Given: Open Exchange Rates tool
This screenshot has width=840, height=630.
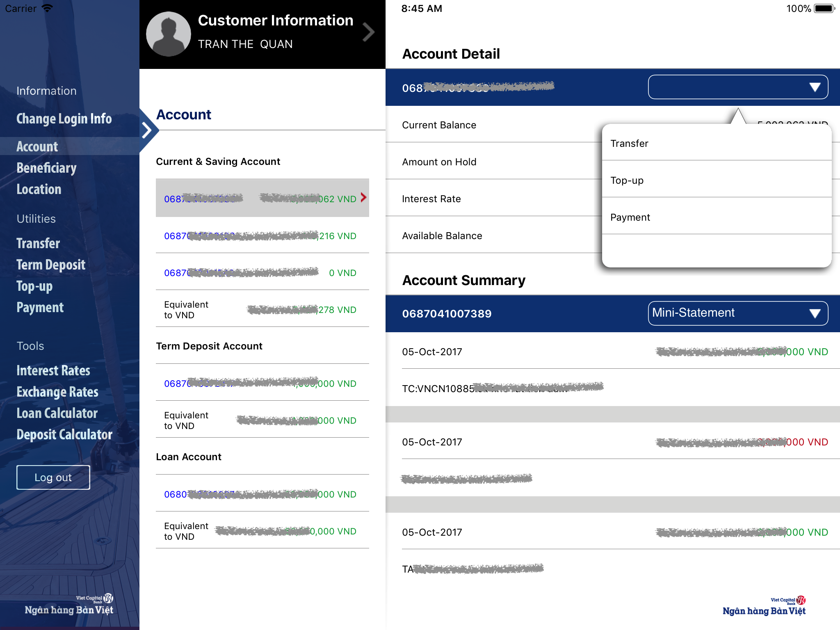Looking at the screenshot, I should click(57, 392).
